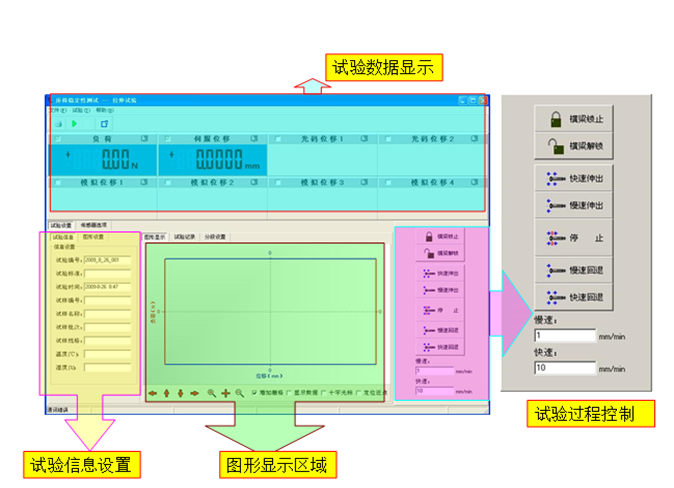Expand the 负荷 channel panel corner button
Viewport: 674px width, 488px height.
145,139
